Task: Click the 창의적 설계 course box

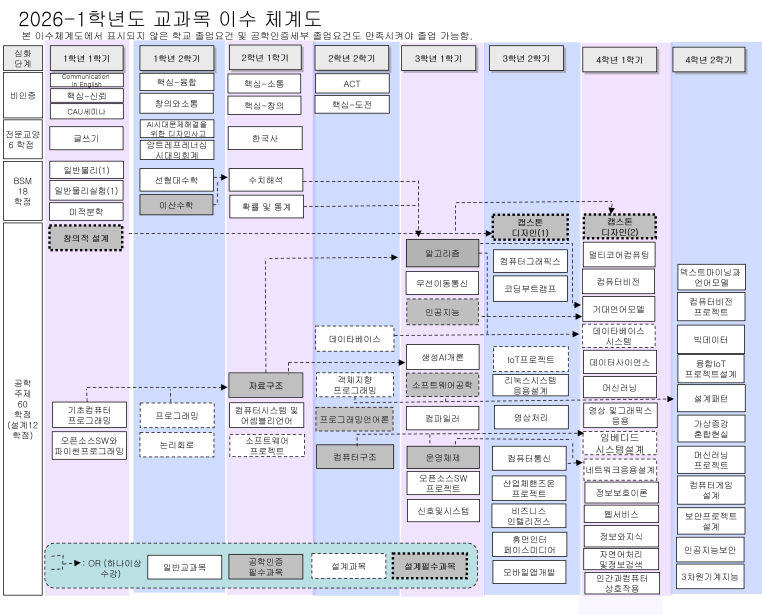Action: click(x=86, y=238)
